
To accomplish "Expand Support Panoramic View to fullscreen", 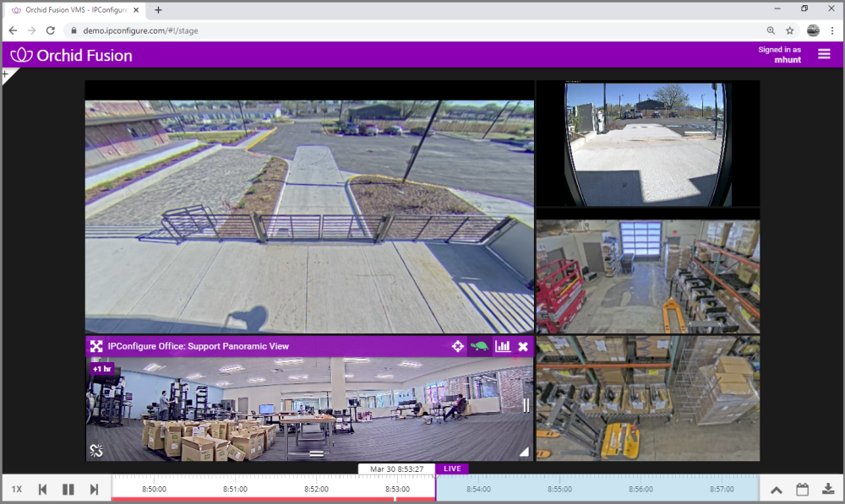I will (x=95, y=345).
